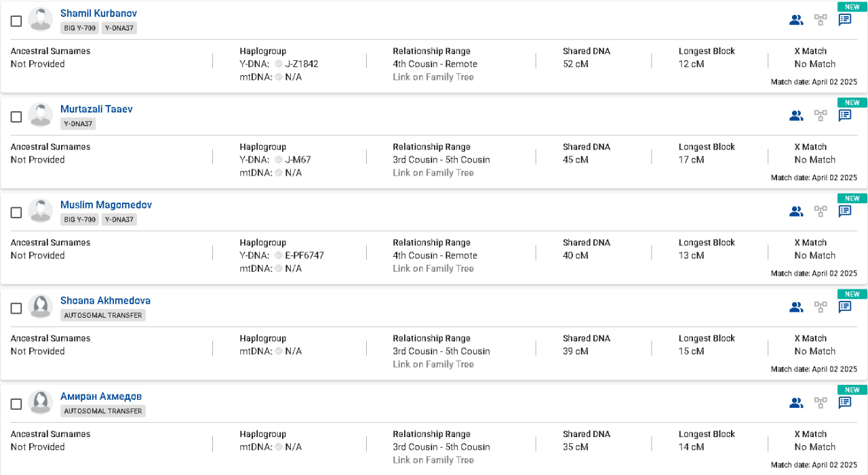The width and height of the screenshot is (868, 475).
Task: Click the BIG Y-700 badge under Muslim Magomedov
Action: click(x=79, y=220)
